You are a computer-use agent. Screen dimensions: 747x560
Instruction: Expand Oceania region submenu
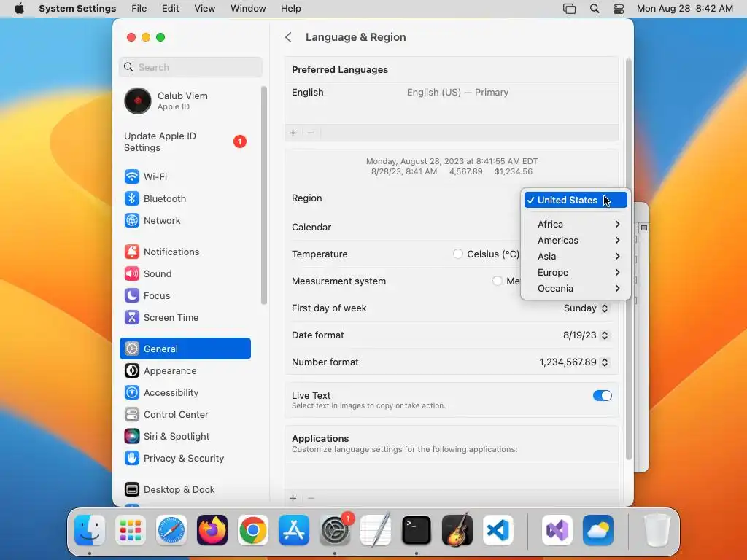click(576, 289)
